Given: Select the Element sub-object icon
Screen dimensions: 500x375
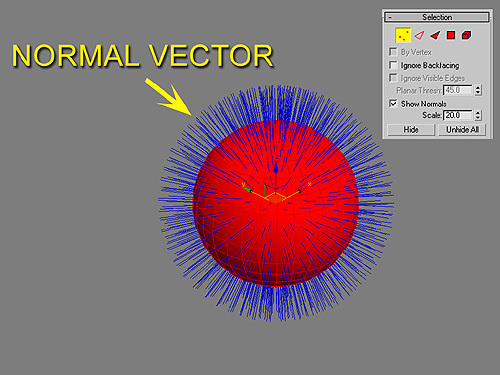Looking at the screenshot, I should (x=467, y=35).
